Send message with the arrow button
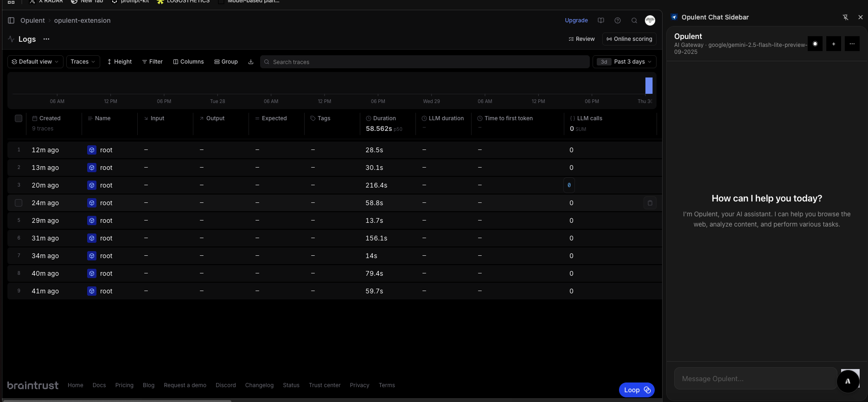Image resolution: width=868 pixels, height=402 pixels. (x=848, y=381)
